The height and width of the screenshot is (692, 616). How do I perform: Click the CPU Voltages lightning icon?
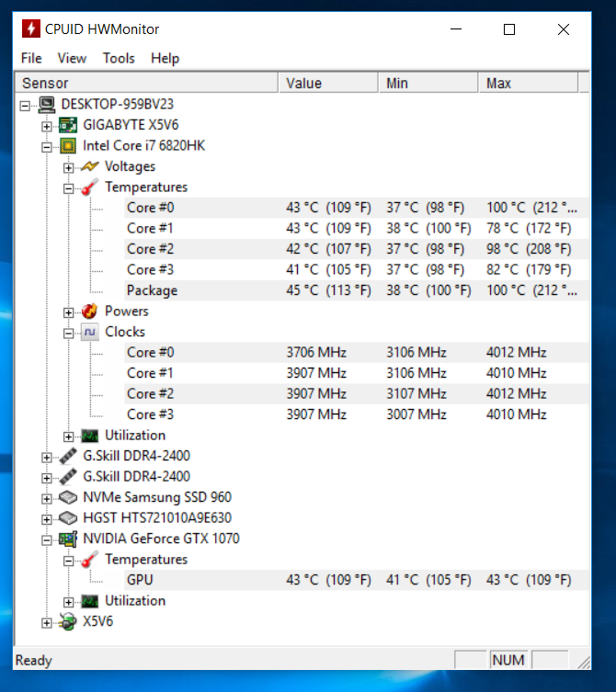(x=89, y=166)
